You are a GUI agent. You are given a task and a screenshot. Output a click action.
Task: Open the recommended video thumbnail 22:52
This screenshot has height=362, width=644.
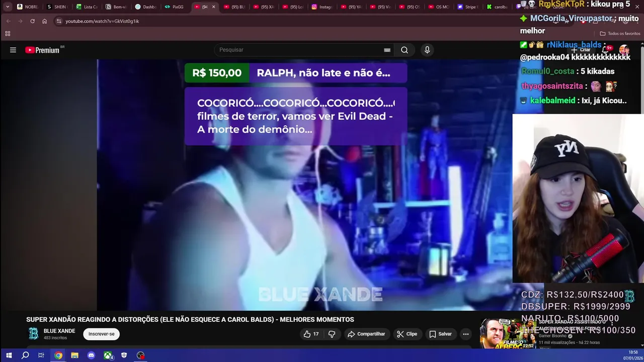tap(507, 333)
